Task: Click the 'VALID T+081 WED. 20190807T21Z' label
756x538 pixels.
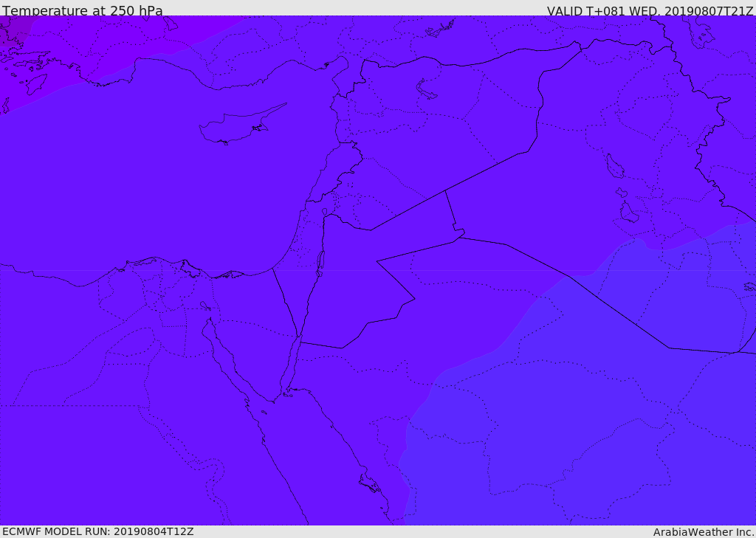Action: coord(650,11)
